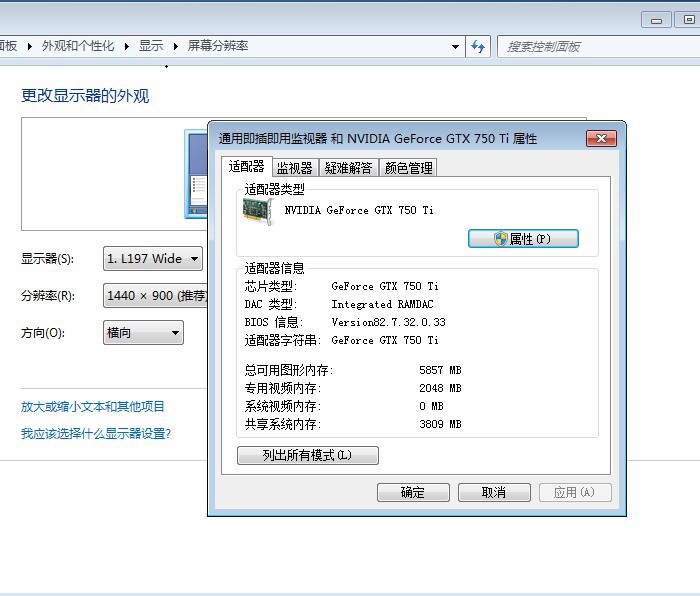Click the shield icon on 属性 button
This screenshot has width=700, height=596.
pyautogui.click(x=501, y=239)
